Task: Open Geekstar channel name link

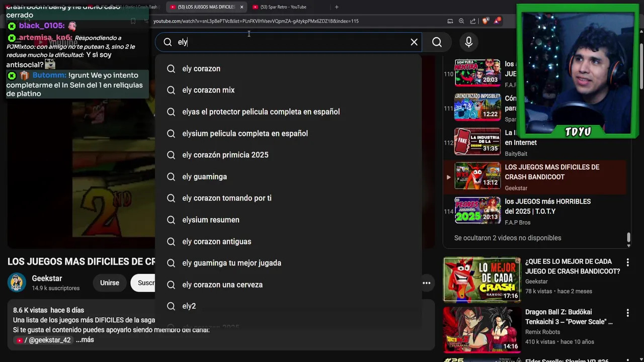Action: click(x=47, y=279)
